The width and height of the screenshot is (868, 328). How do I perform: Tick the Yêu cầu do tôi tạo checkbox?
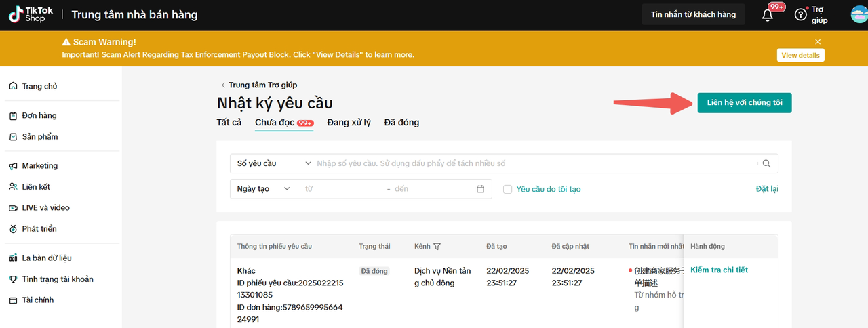tap(507, 189)
